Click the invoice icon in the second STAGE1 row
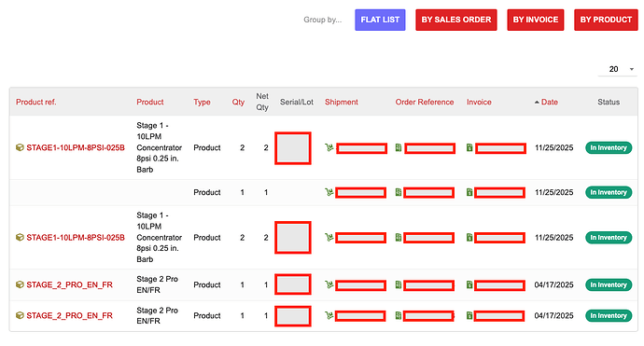Image resolution: width=644 pixels, height=346 pixels. pos(469,237)
